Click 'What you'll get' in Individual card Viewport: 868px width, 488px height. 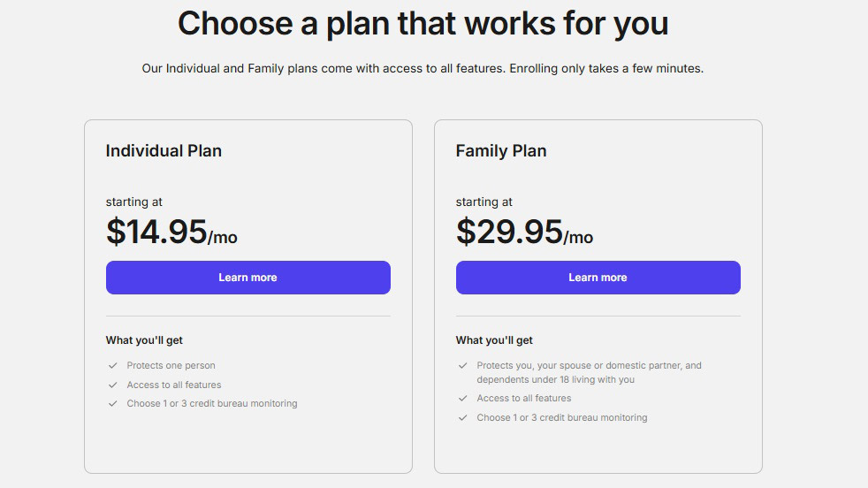[144, 340]
